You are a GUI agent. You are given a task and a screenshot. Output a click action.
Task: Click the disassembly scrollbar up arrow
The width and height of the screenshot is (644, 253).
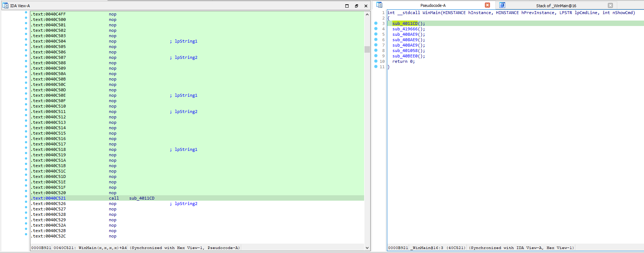[367, 14]
